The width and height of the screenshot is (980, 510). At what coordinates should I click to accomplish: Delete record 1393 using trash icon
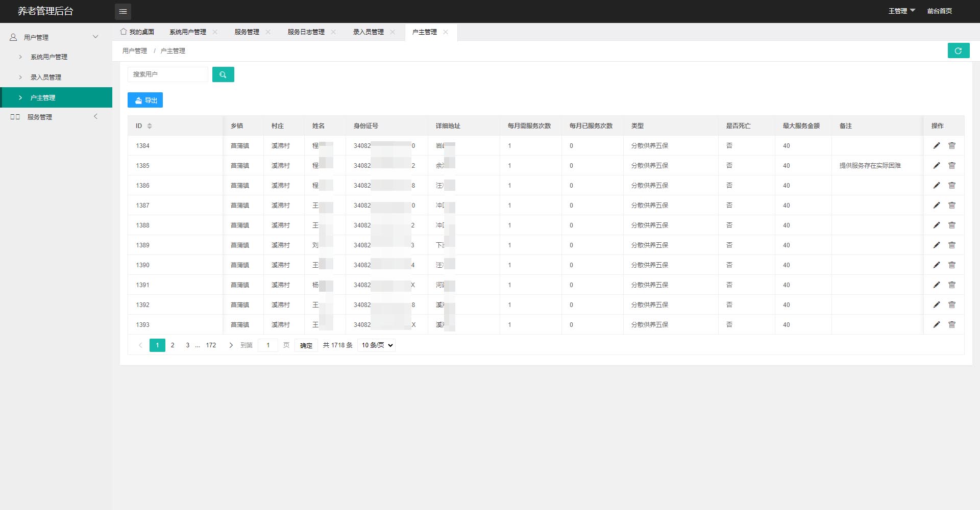[x=952, y=325]
